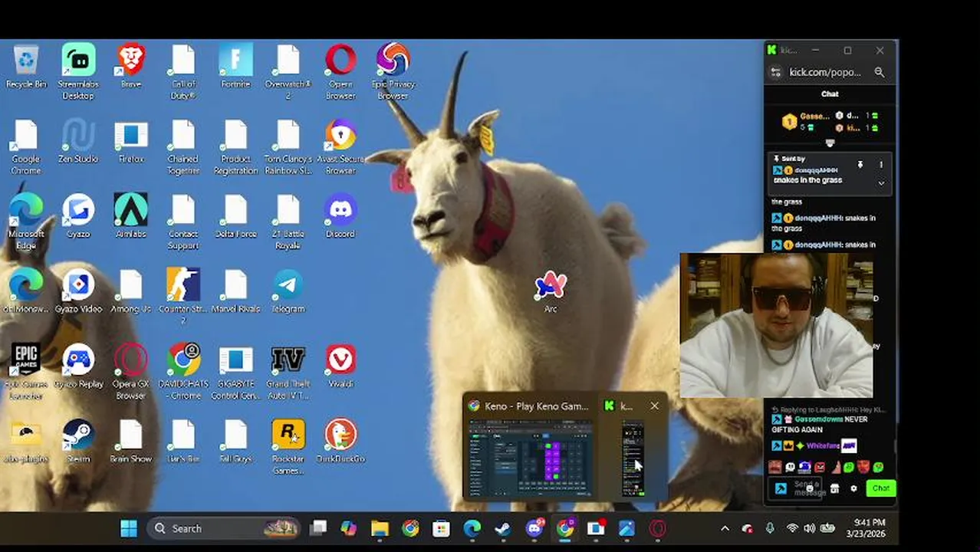The width and height of the screenshot is (980, 552).
Task: Select the Counter-Strike 2 desktop icon
Action: (183, 297)
